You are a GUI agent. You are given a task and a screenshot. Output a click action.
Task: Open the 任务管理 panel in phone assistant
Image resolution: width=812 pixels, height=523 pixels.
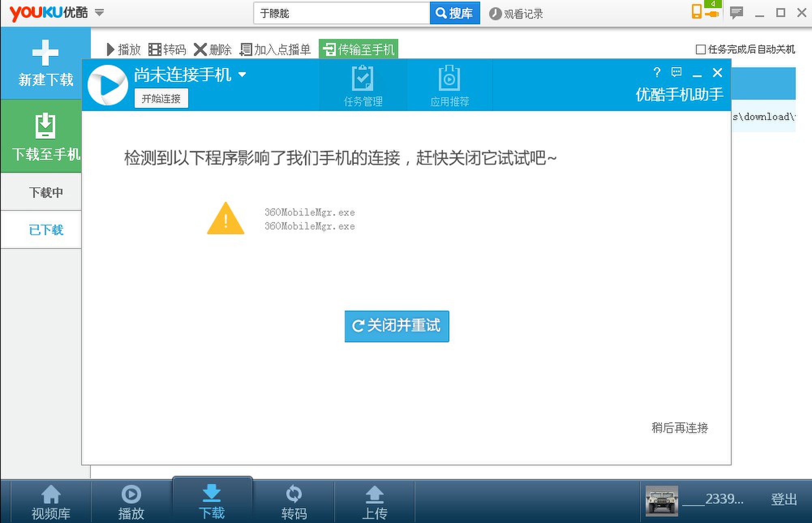(362, 85)
